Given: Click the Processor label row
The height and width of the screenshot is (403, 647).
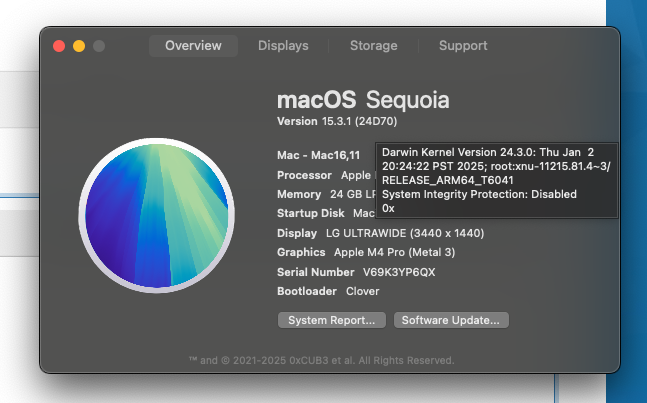Looking at the screenshot, I should [326, 175].
